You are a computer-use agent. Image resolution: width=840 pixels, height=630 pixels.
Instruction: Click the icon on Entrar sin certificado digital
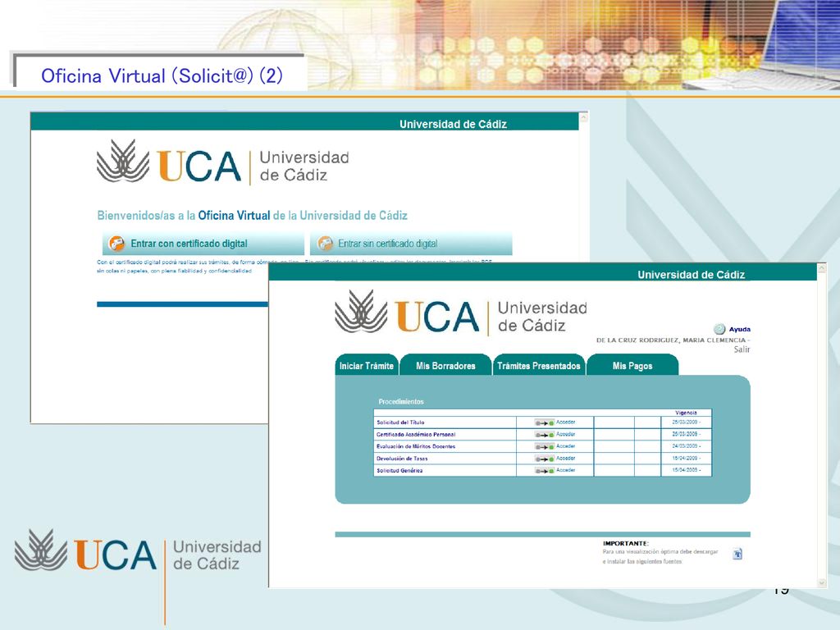click(x=325, y=244)
